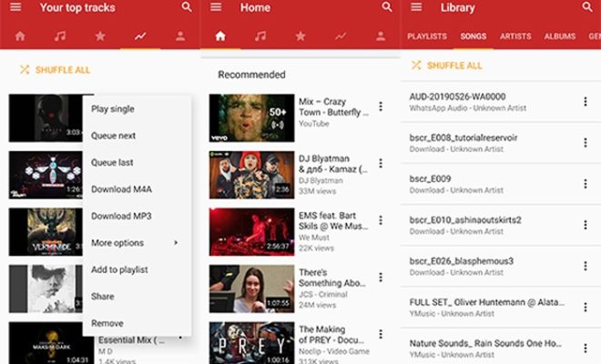
Task: Tap search icon on Home screen
Action: pyautogui.click(x=387, y=6)
